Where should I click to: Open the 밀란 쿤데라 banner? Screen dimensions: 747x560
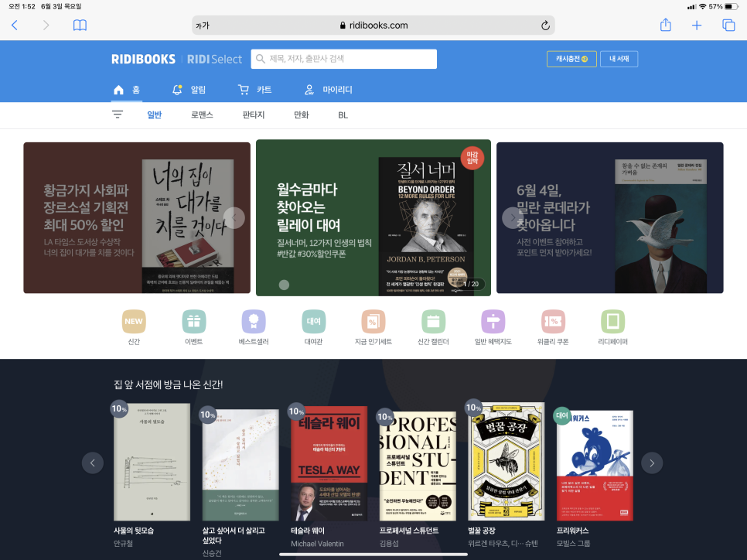tap(610, 218)
